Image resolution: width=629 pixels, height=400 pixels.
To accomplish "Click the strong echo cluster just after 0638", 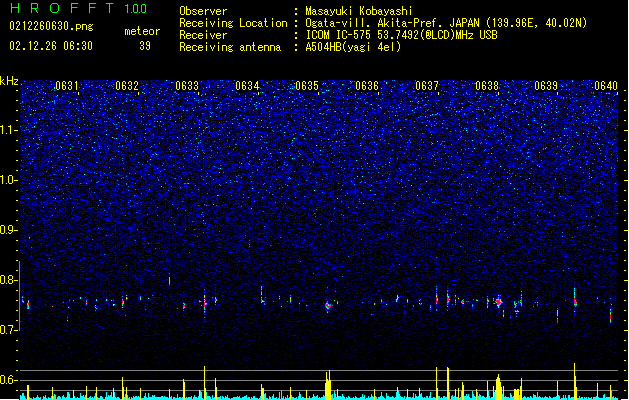I will pyautogui.click(x=499, y=302).
